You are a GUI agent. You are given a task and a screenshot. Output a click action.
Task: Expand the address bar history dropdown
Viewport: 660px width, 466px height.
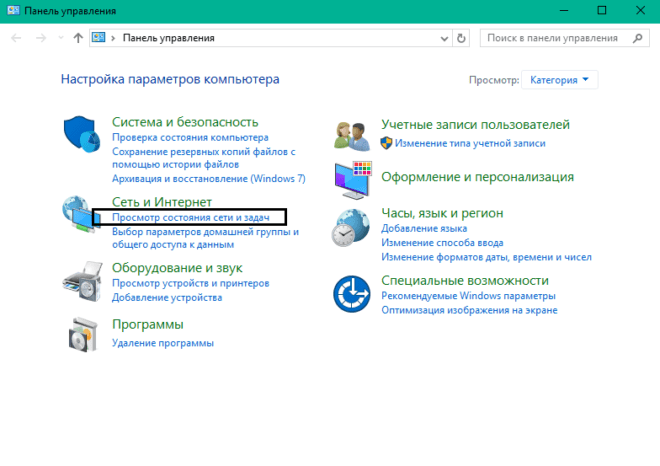pos(444,39)
